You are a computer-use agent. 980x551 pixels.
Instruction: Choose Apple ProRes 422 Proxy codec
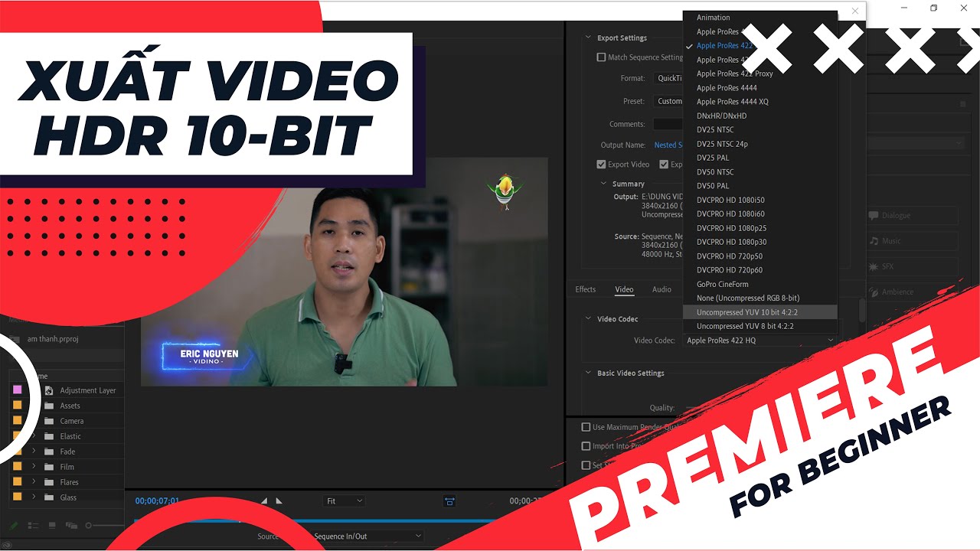(x=759, y=73)
